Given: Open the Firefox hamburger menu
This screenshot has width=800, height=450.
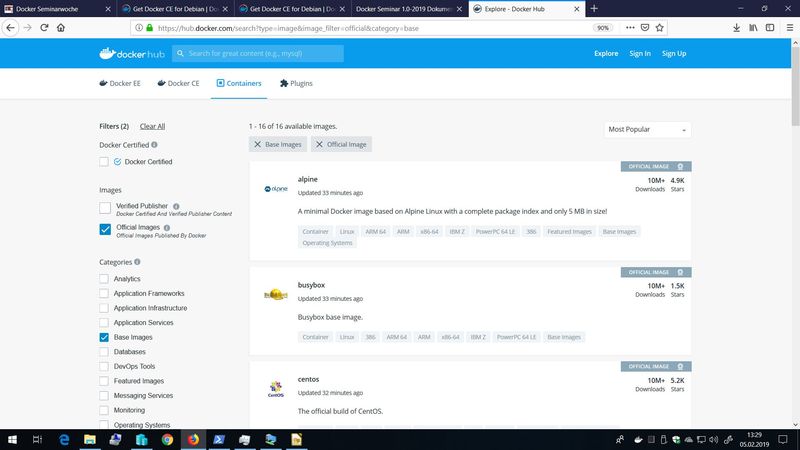Looking at the screenshot, I should click(790, 28).
